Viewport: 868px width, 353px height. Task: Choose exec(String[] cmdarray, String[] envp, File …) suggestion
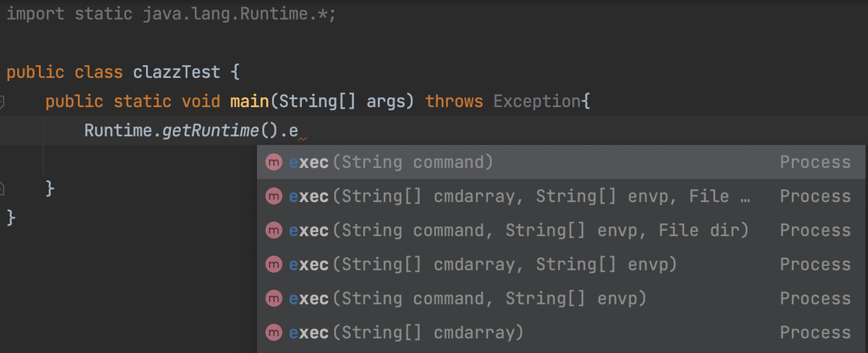[x=517, y=197]
